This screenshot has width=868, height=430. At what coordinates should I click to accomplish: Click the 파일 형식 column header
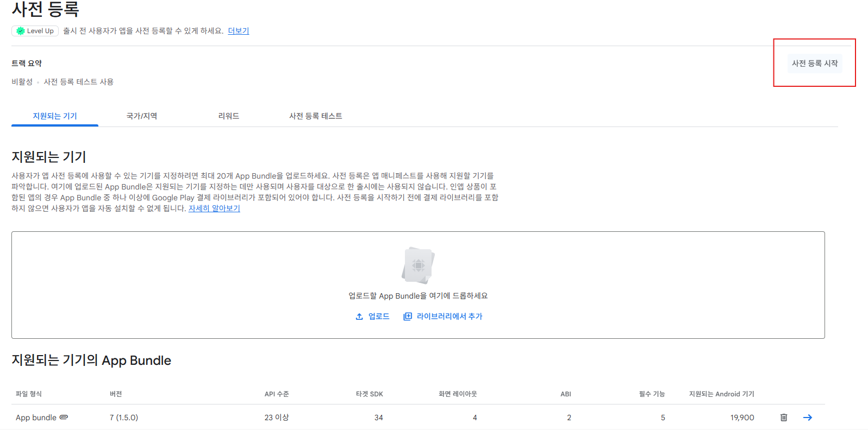tap(29, 394)
